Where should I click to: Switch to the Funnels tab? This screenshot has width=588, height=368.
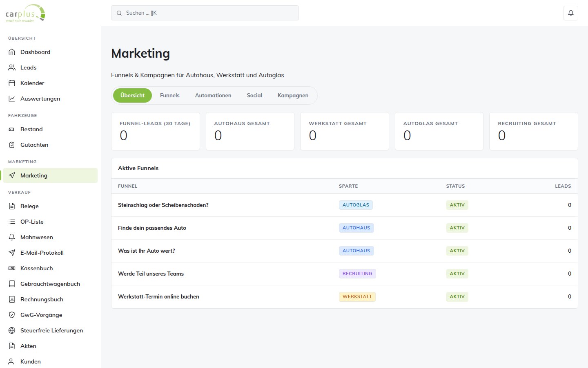click(170, 95)
